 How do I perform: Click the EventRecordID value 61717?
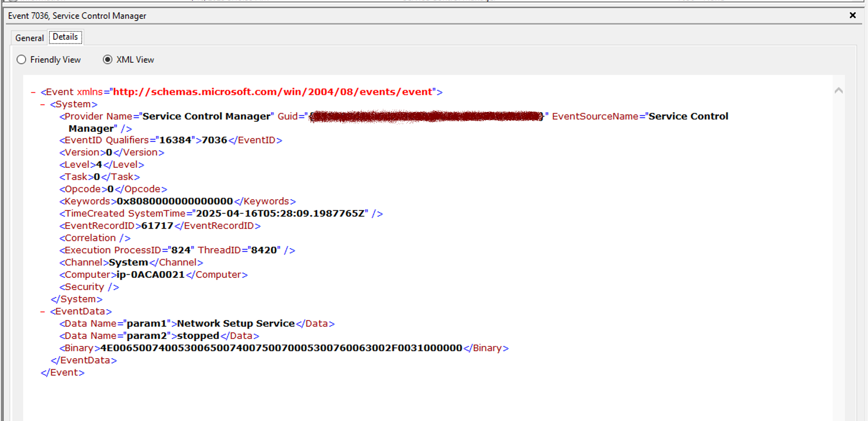[157, 226]
